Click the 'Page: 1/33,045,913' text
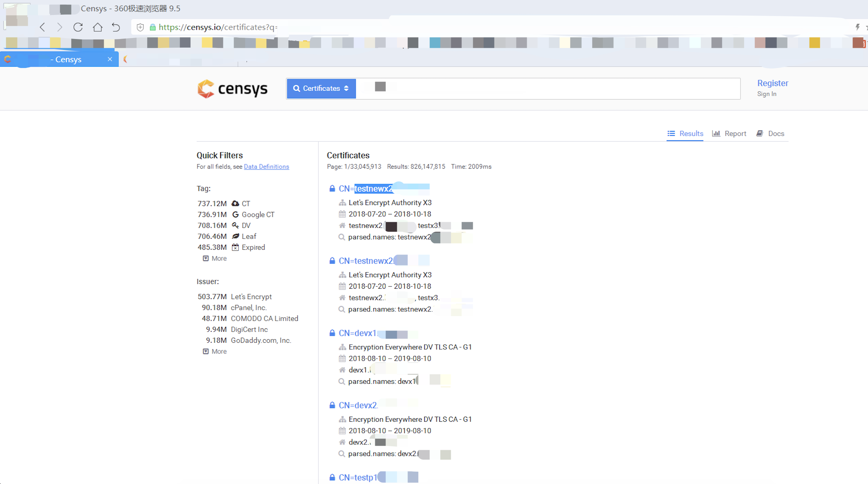 [x=354, y=167]
